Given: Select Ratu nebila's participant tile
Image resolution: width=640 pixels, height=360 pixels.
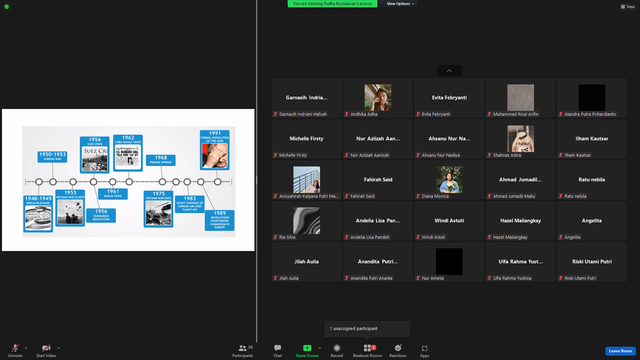Looking at the screenshot, I should coord(592,180).
